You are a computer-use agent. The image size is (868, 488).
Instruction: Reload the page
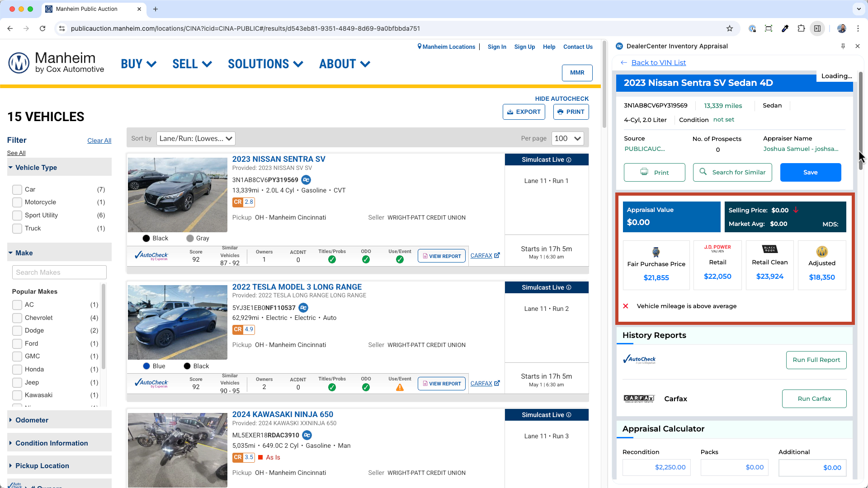pyautogui.click(x=42, y=28)
